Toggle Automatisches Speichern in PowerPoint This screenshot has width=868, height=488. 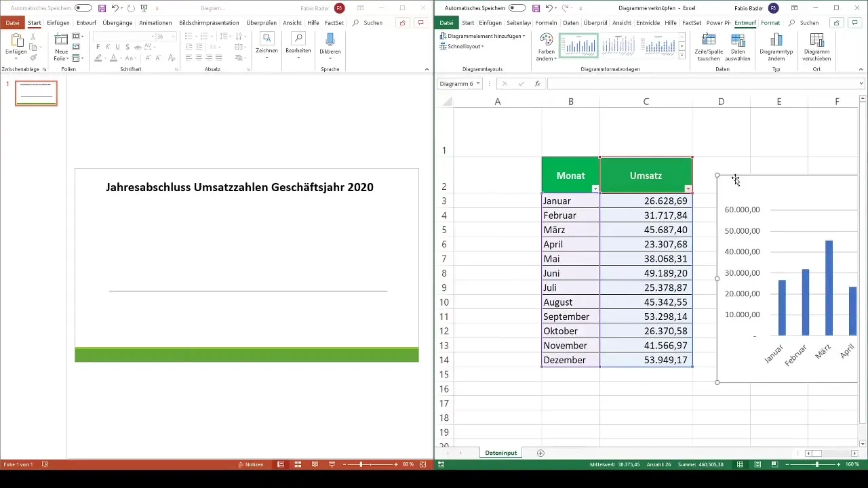coord(83,8)
